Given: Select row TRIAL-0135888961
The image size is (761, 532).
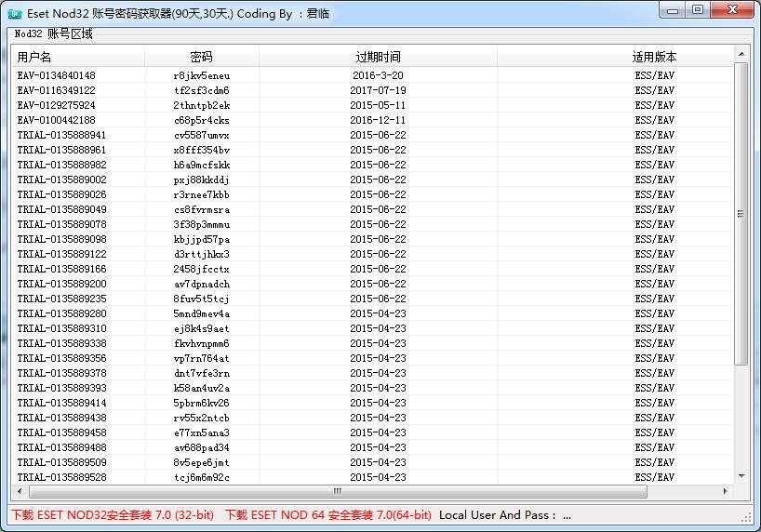Looking at the screenshot, I should (x=373, y=150).
